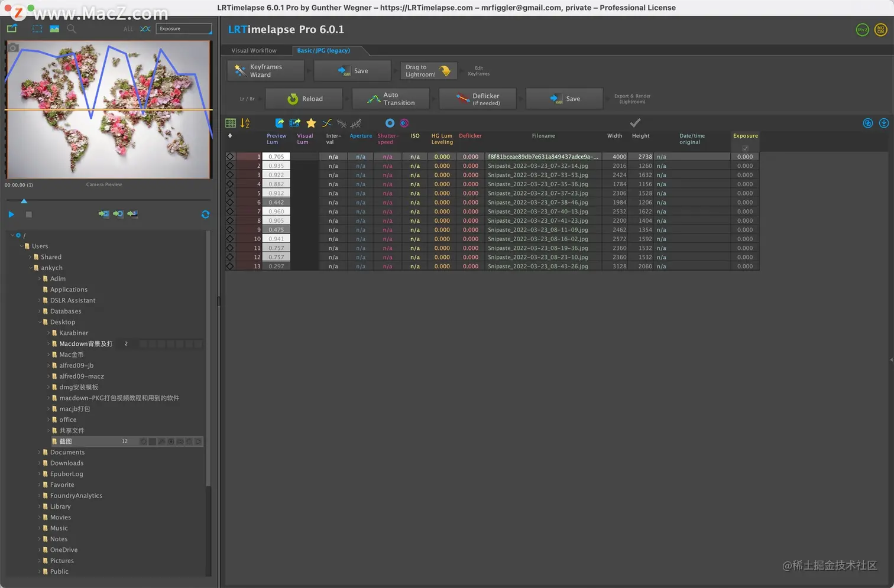Click the magnifier search icon above the preview
This screenshot has width=894, height=588.
[x=72, y=28]
